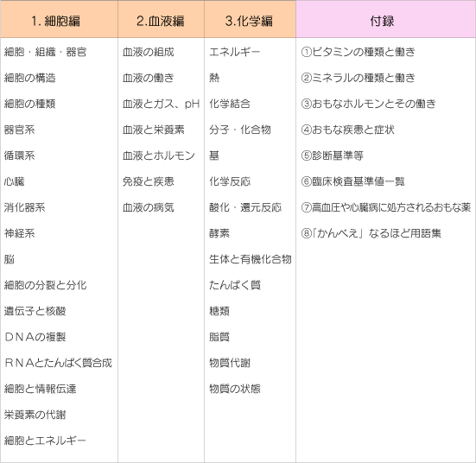Click 血液の病気 entry
This screenshot has height=463, width=476.
148,207
